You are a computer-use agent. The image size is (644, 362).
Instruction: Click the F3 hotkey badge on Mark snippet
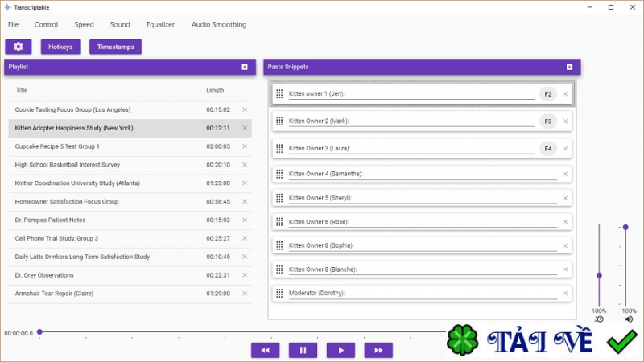point(548,121)
